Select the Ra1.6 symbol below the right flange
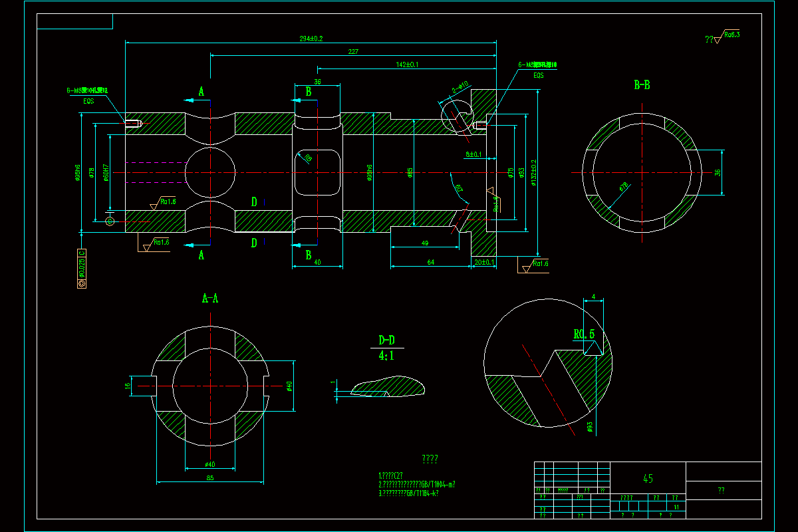Image resolution: width=798 pixels, height=532 pixels. (x=534, y=265)
